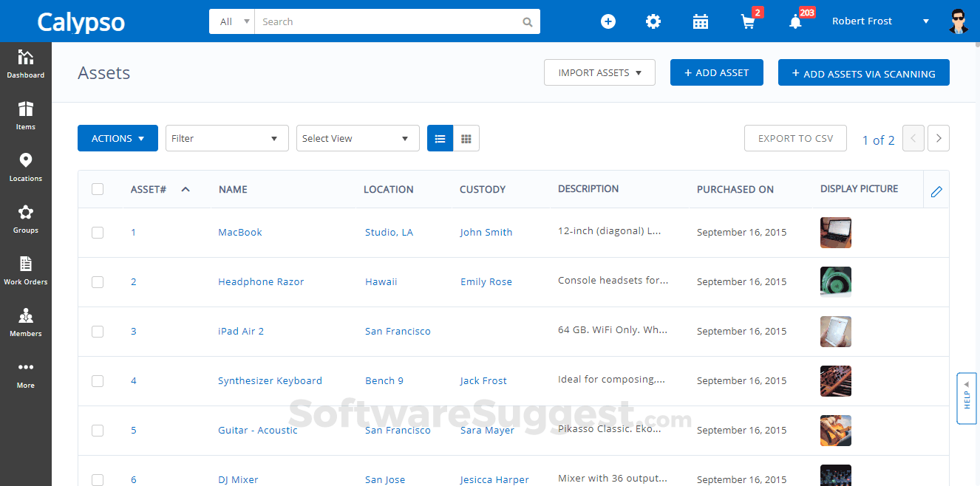This screenshot has height=486, width=980.
Task: Check the iPad Air 2 row checkbox
Action: coord(98,331)
